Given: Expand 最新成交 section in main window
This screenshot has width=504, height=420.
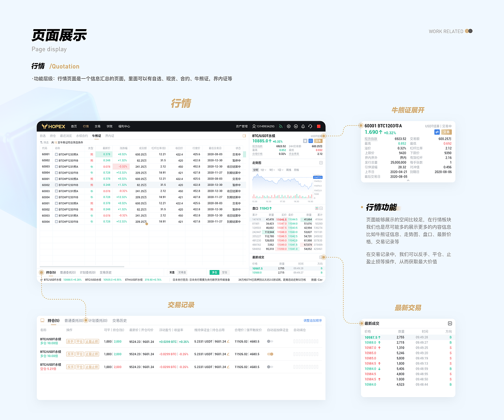Looking at the screenshot, I should coord(321,257).
